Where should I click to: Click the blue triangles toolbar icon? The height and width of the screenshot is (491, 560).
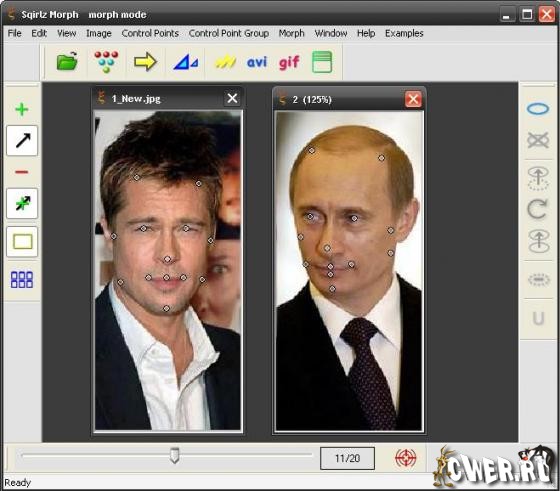pyautogui.click(x=186, y=62)
